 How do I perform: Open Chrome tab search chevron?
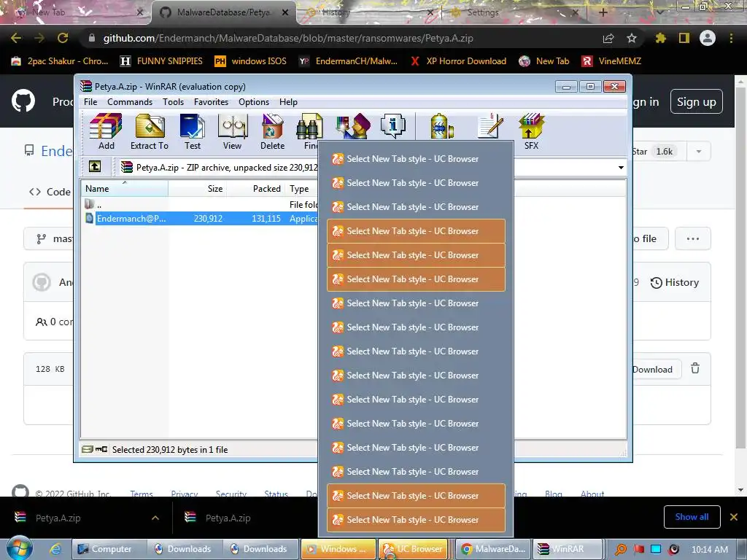point(659,12)
